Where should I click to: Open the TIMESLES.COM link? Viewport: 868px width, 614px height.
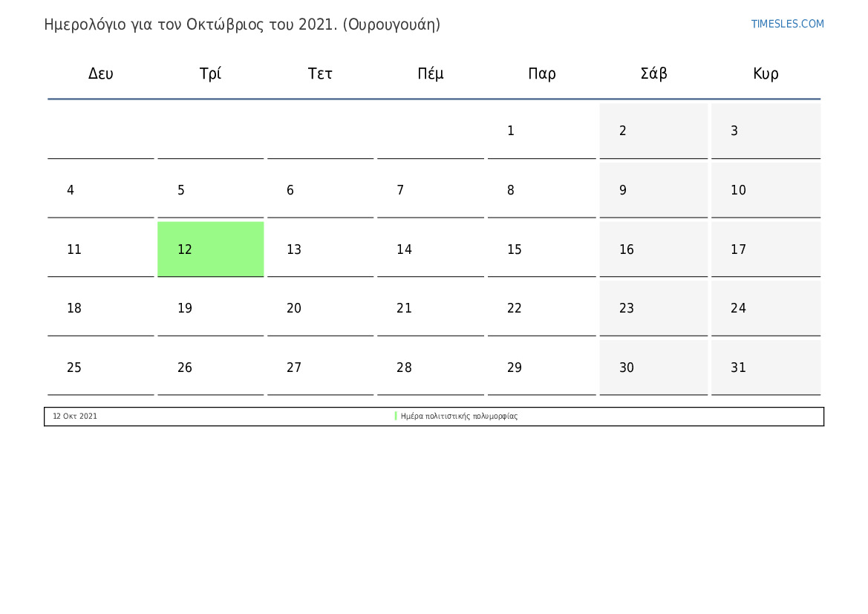coord(787,24)
